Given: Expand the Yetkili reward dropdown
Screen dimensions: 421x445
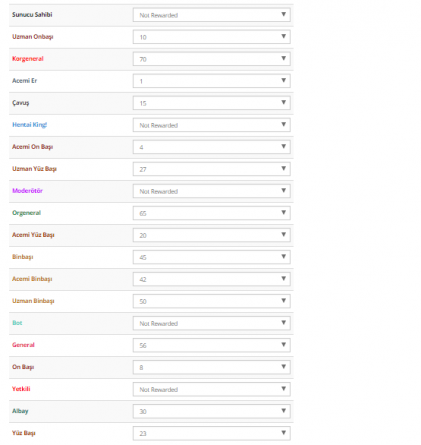Looking at the screenshot, I should click(x=211, y=389).
